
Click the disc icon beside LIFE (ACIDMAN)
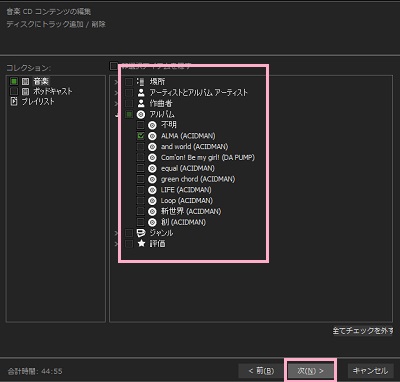click(x=152, y=190)
